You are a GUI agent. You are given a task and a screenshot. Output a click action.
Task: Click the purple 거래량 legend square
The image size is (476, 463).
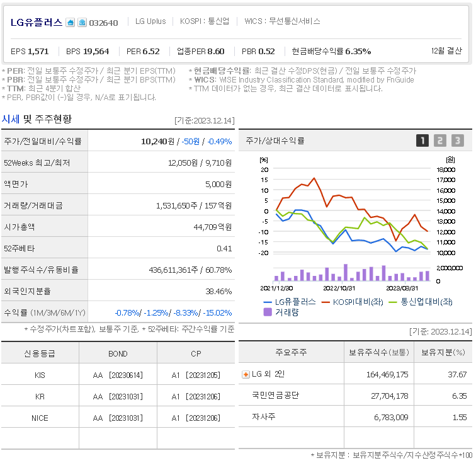click(268, 312)
